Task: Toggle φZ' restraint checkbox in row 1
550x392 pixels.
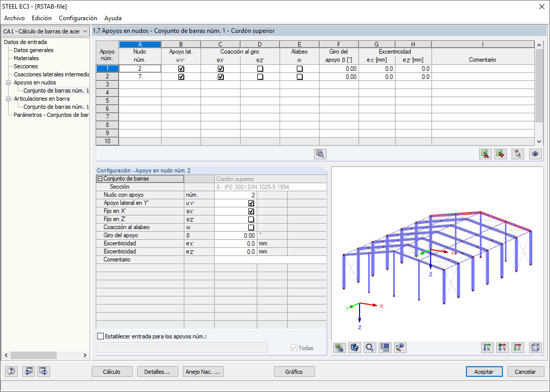Action: [x=260, y=69]
